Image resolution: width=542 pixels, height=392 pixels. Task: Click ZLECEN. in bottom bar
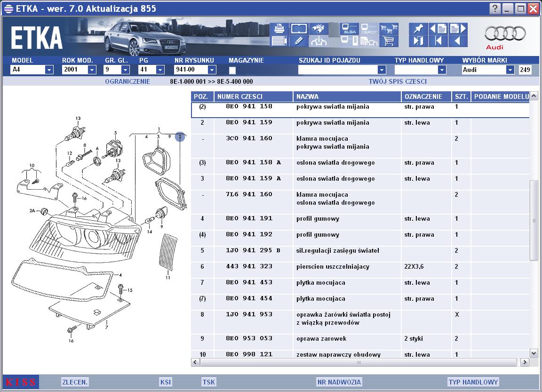75,382
